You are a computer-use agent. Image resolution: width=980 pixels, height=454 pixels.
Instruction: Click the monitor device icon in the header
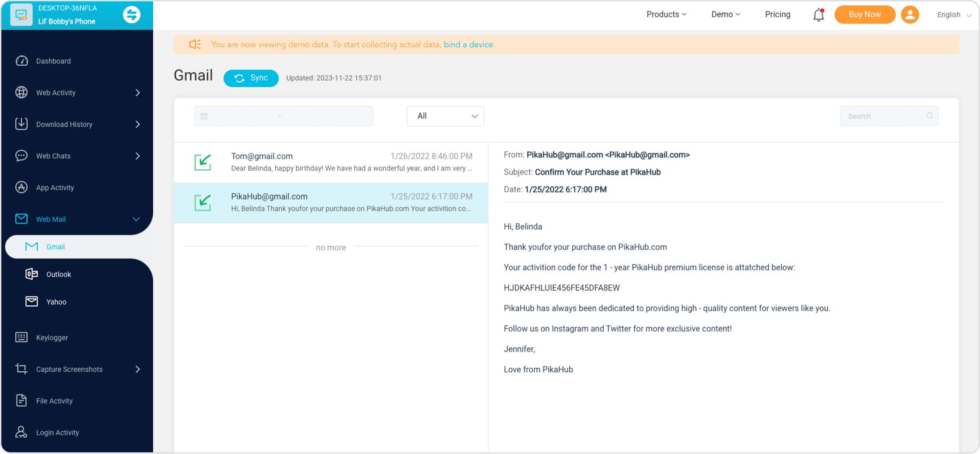tap(21, 15)
